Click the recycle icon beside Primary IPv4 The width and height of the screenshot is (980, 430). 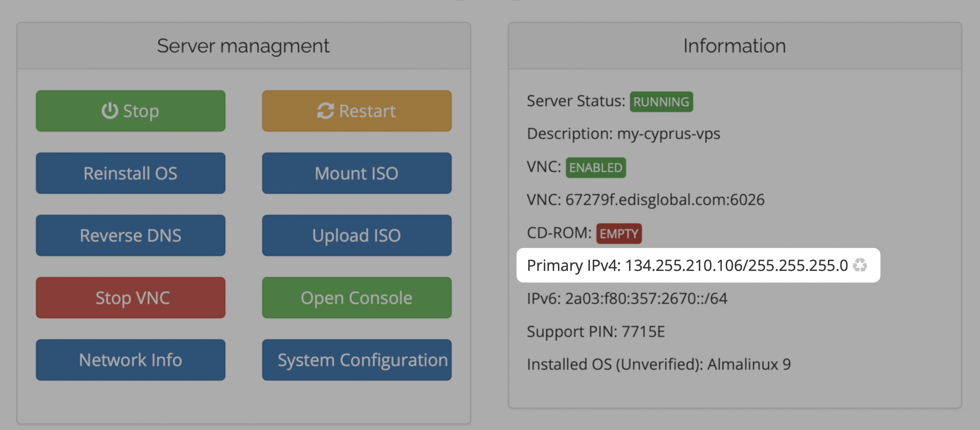click(x=860, y=265)
